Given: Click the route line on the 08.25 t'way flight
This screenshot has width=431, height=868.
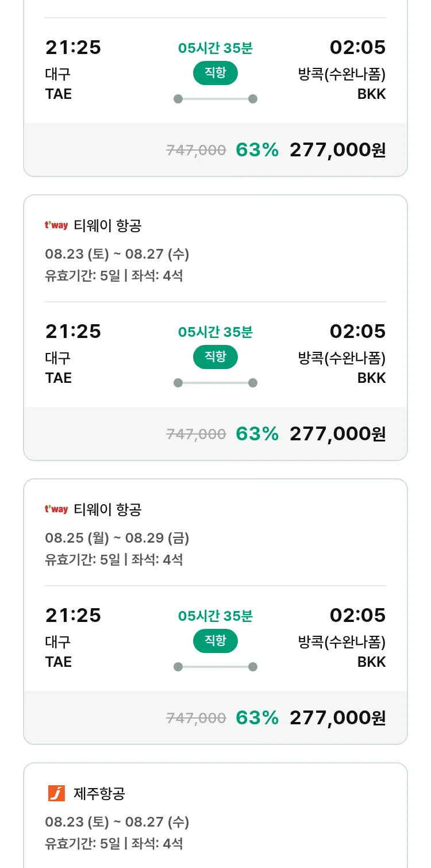Looking at the screenshot, I should tap(215, 667).
